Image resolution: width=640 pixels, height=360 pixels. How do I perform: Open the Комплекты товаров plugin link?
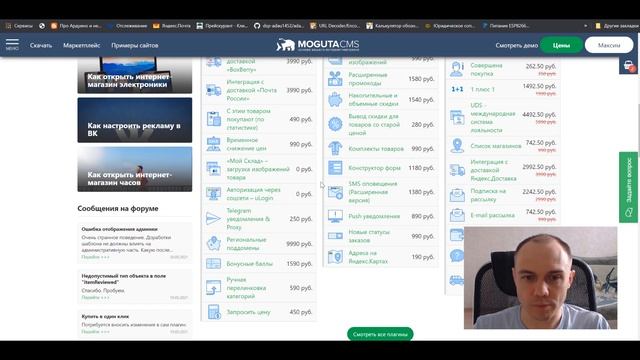(x=376, y=149)
